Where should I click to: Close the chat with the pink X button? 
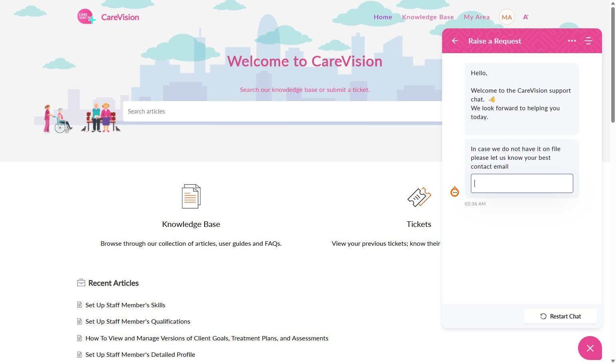click(590, 348)
